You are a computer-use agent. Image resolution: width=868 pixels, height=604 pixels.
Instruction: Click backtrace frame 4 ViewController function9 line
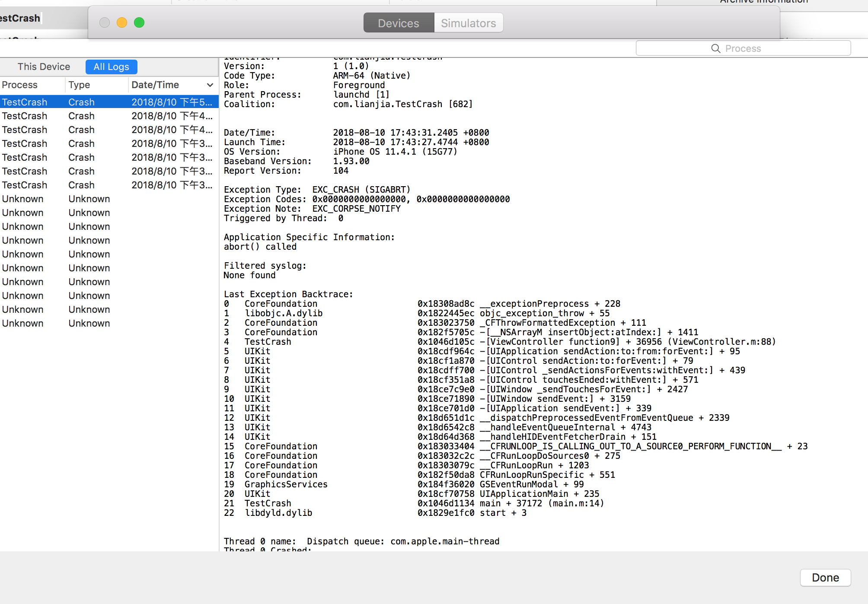[500, 342]
